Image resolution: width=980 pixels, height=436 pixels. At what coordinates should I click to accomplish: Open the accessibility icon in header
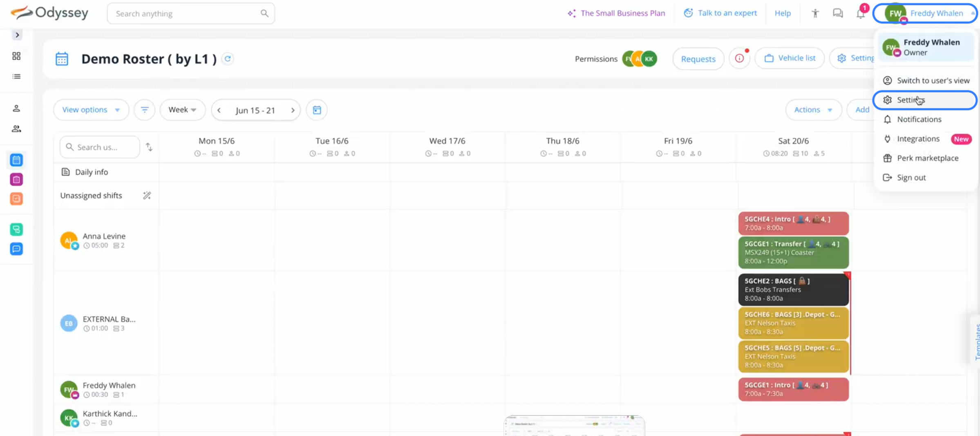(x=815, y=13)
